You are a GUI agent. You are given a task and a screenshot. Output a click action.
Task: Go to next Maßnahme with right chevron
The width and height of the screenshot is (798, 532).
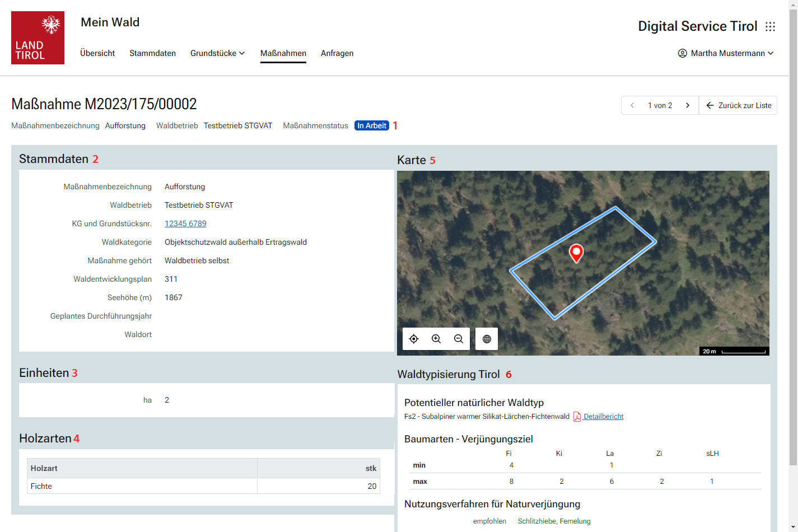pos(688,105)
